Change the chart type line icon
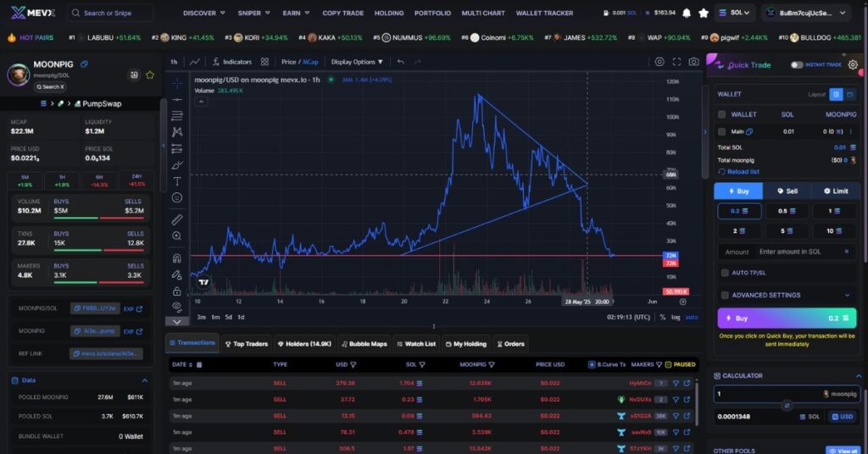The image size is (868, 454). click(195, 62)
